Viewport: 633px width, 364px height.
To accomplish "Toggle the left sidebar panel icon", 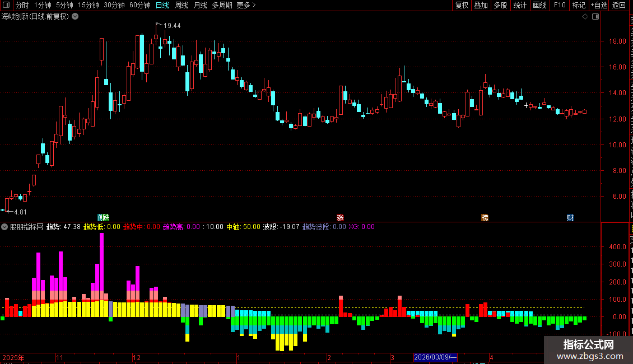I will (6, 5).
